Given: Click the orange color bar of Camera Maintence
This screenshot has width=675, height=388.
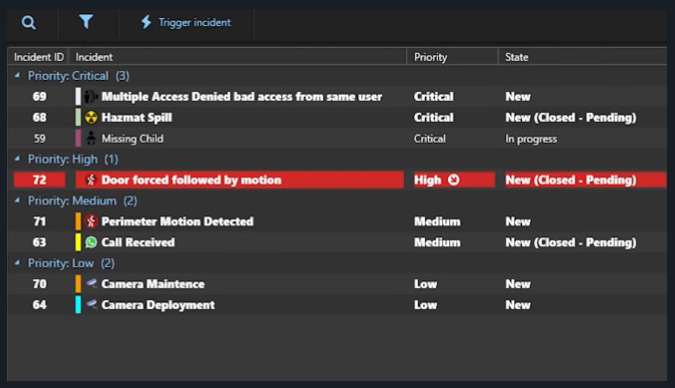Looking at the screenshot, I should coord(78,284).
